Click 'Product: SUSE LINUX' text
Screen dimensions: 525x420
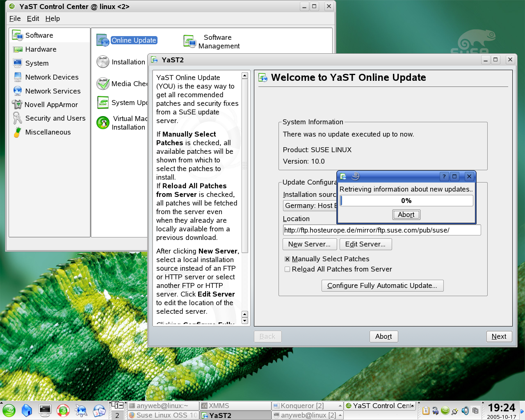pyautogui.click(x=317, y=150)
